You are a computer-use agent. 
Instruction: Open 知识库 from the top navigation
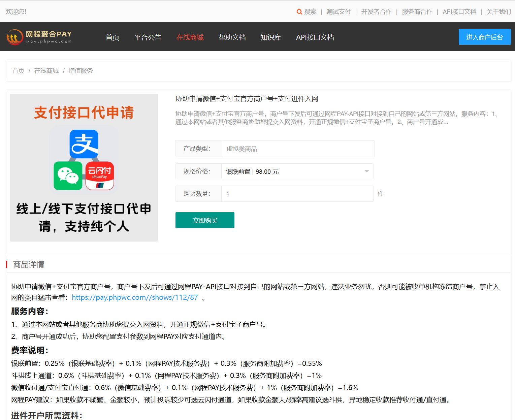tap(270, 37)
